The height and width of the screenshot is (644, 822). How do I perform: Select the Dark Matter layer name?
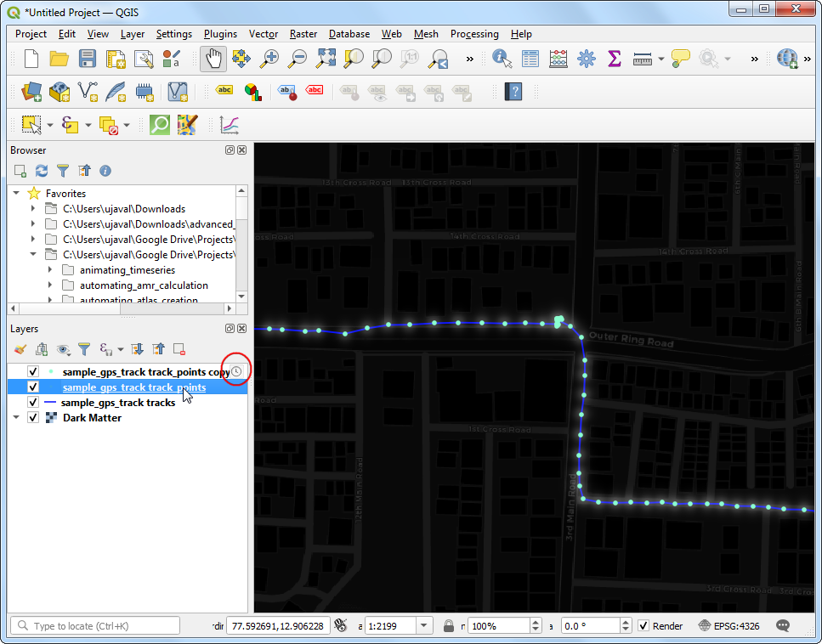(93, 418)
